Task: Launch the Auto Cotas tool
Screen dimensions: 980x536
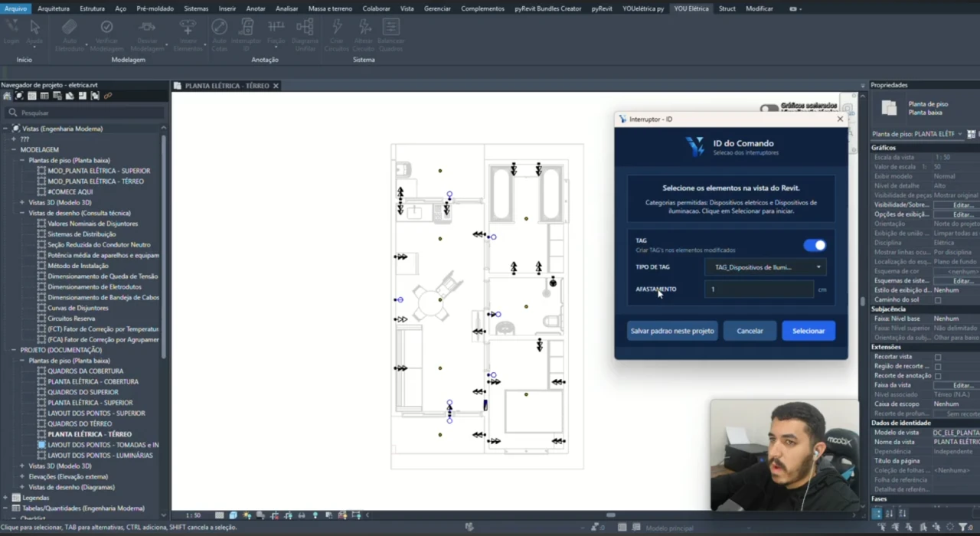Action: click(219, 34)
